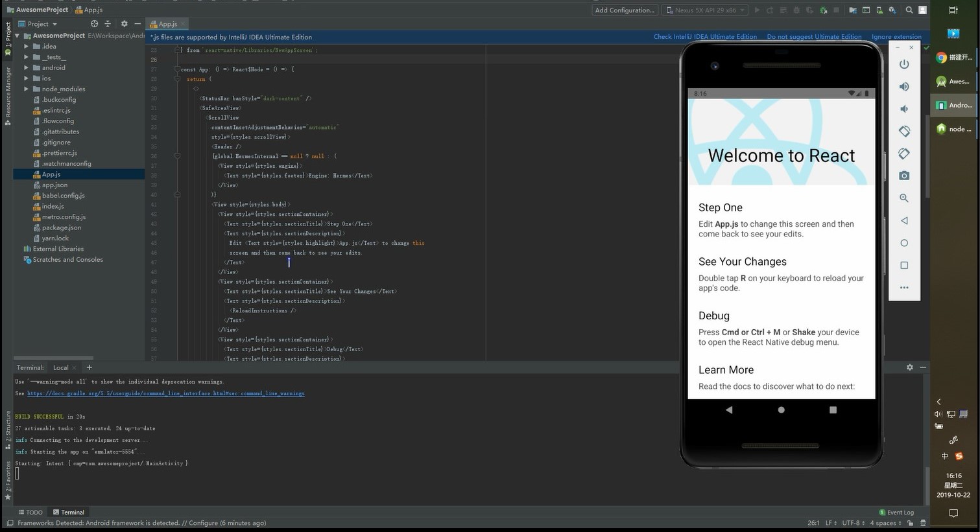980x532 pixels.
Task: Open the Terminal tool window tab
Action: pyautogui.click(x=68, y=512)
